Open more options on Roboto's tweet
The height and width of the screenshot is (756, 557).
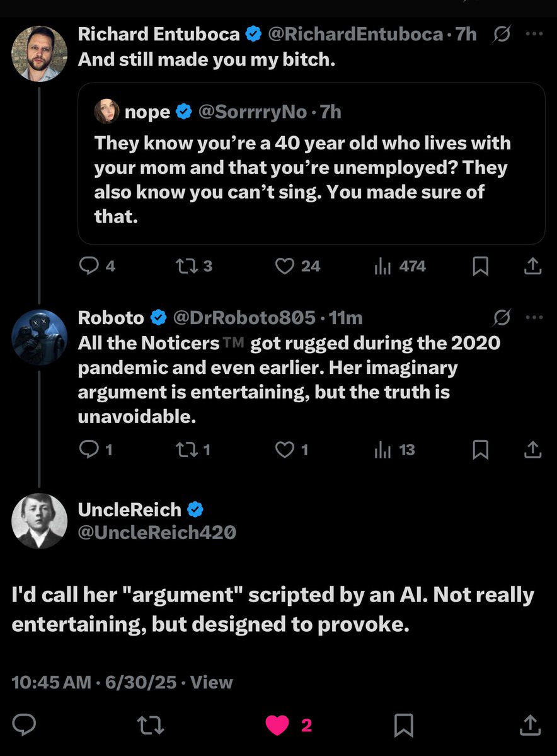[x=534, y=318]
